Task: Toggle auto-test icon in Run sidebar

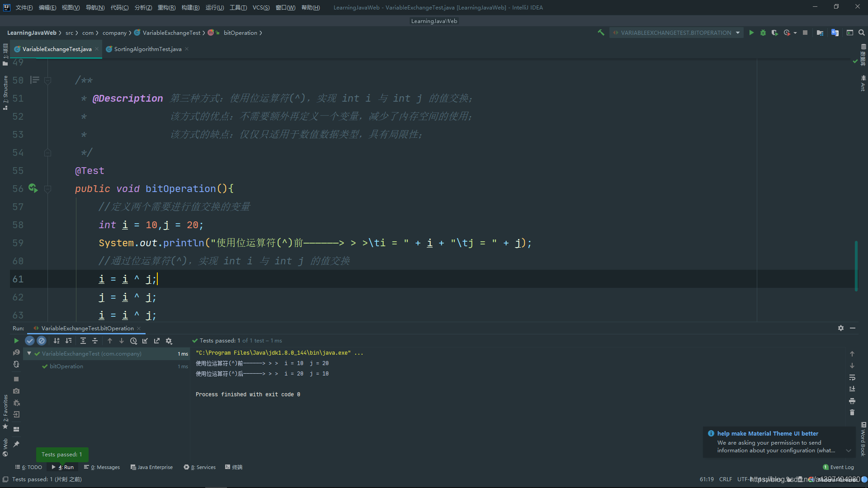Action: (x=16, y=364)
